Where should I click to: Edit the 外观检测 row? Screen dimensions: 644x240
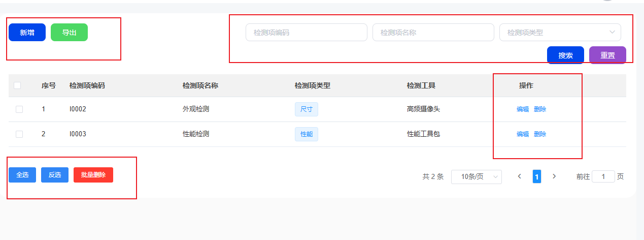(523, 109)
